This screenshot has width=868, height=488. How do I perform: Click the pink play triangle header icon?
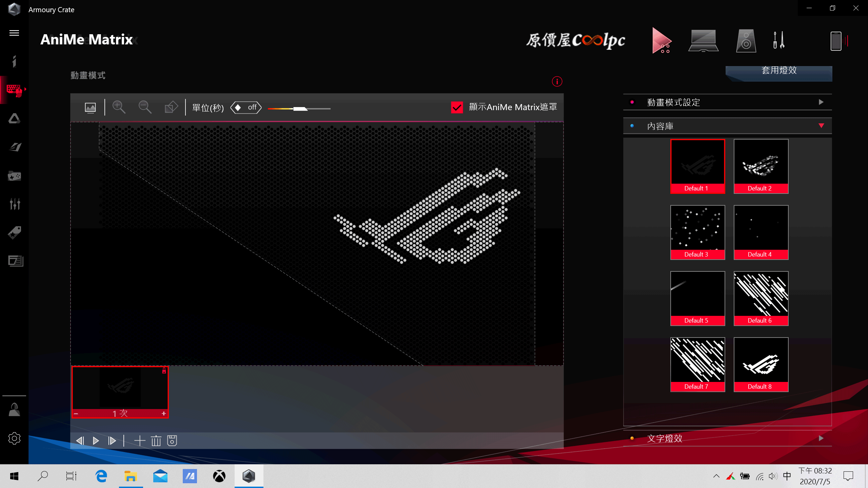[x=662, y=41]
